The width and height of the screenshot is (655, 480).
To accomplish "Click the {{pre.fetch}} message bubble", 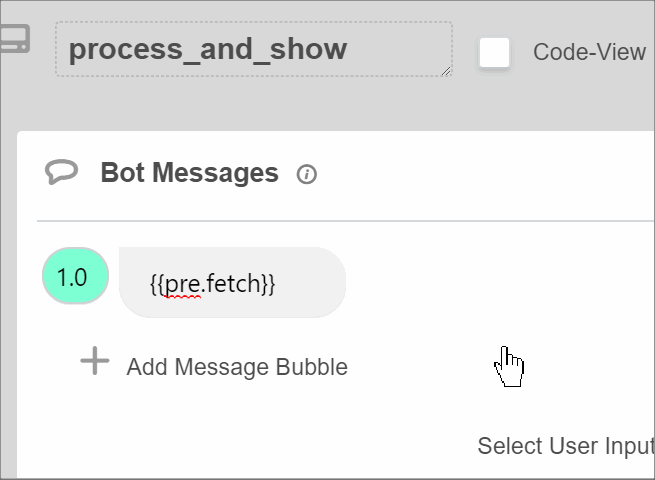I will 232,282.
